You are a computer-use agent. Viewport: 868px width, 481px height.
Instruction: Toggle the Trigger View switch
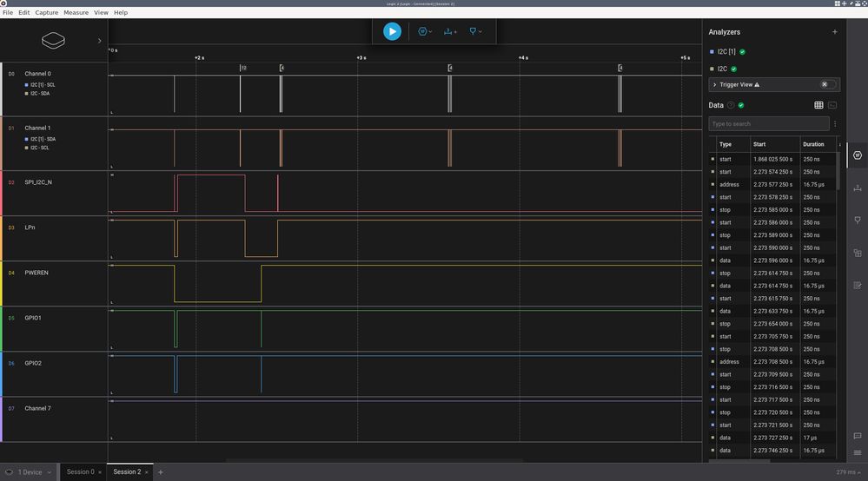tap(827, 84)
